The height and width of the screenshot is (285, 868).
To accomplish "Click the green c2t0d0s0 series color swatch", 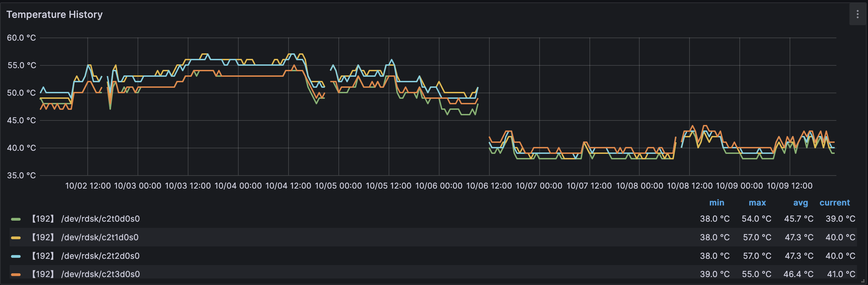I will (16, 219).
